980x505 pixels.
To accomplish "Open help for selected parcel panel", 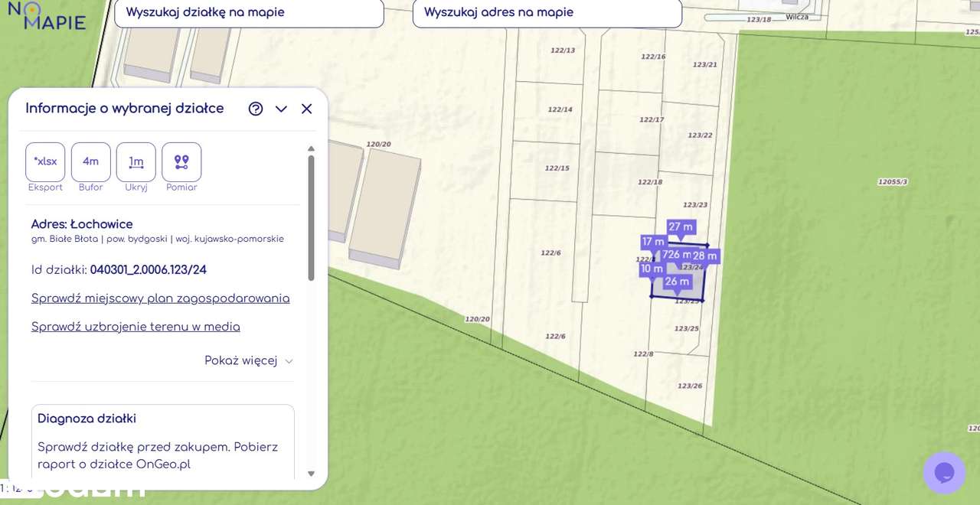I will point(256,109).
